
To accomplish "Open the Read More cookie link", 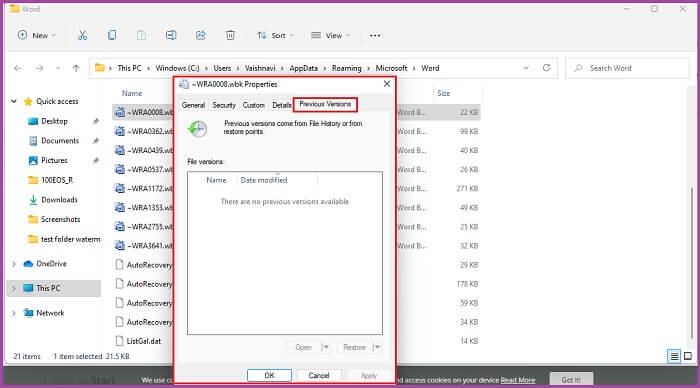I will coord(517,380).
